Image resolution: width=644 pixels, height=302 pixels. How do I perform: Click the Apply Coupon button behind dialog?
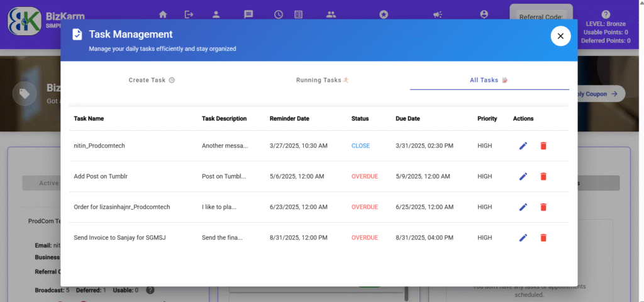tap(601, 94)
